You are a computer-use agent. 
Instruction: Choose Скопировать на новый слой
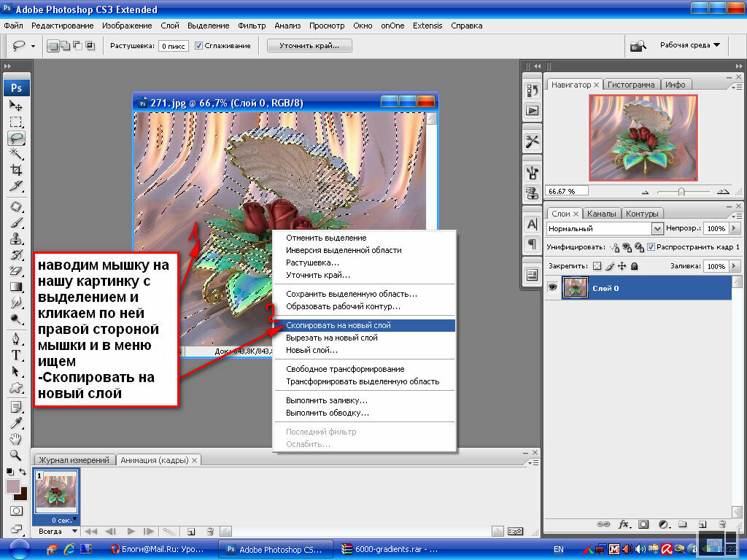point(365,325)
